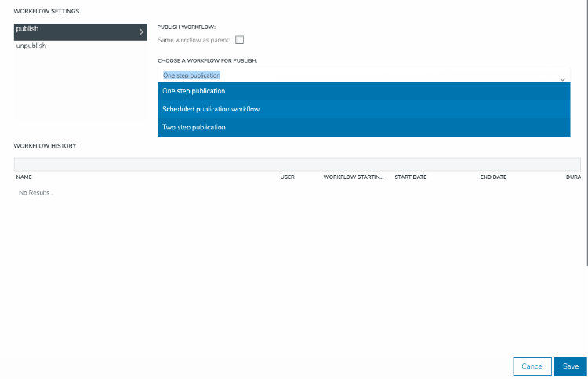Tick the Same workflow as parent checkbox

(x=240, y=40)
